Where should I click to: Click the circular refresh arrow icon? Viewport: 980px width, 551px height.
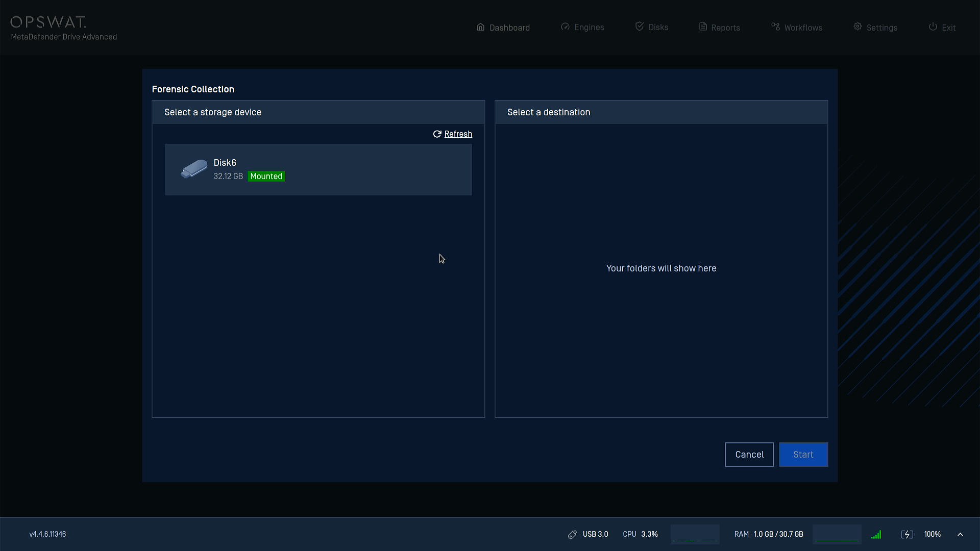coord(437,134)
